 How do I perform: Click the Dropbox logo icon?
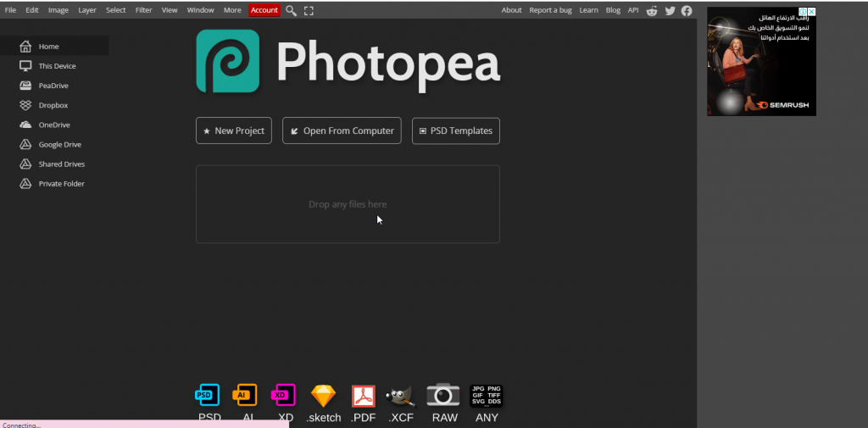click(25, 105)
